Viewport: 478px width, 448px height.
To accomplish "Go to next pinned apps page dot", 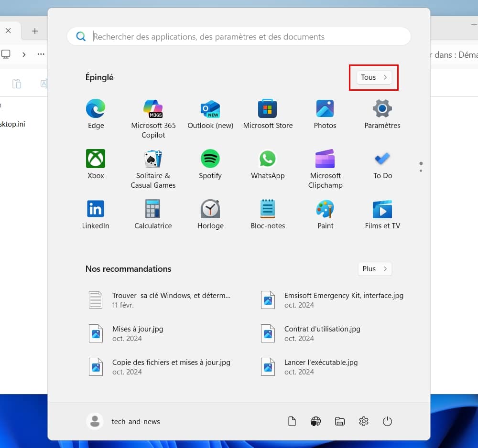I will 421,171.
